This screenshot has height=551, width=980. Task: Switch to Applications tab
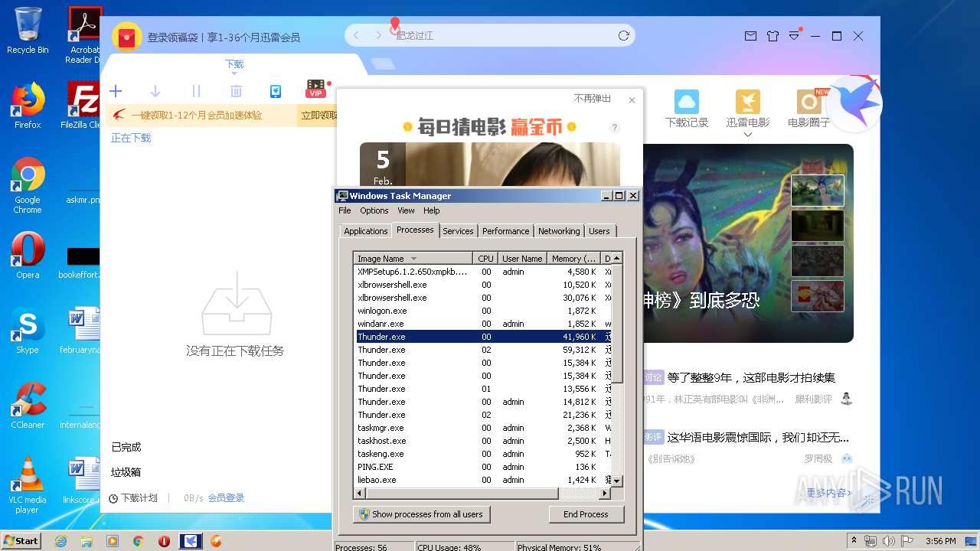[366, 231]
